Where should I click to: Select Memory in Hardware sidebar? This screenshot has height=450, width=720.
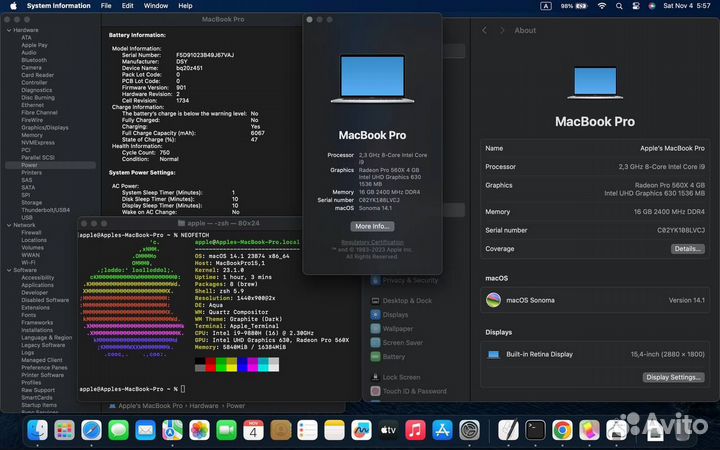click(x=32, y=135)
